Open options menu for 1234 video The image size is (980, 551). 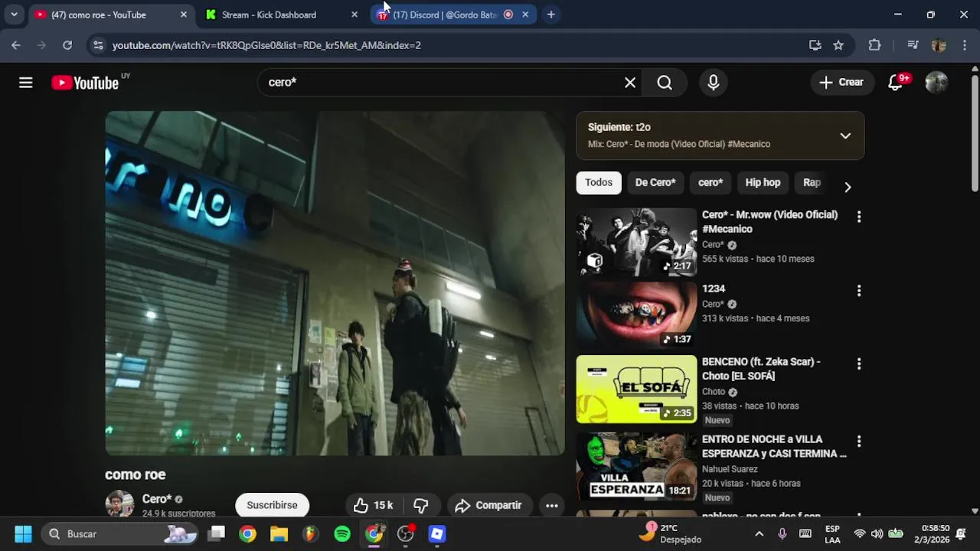(859, 291)
